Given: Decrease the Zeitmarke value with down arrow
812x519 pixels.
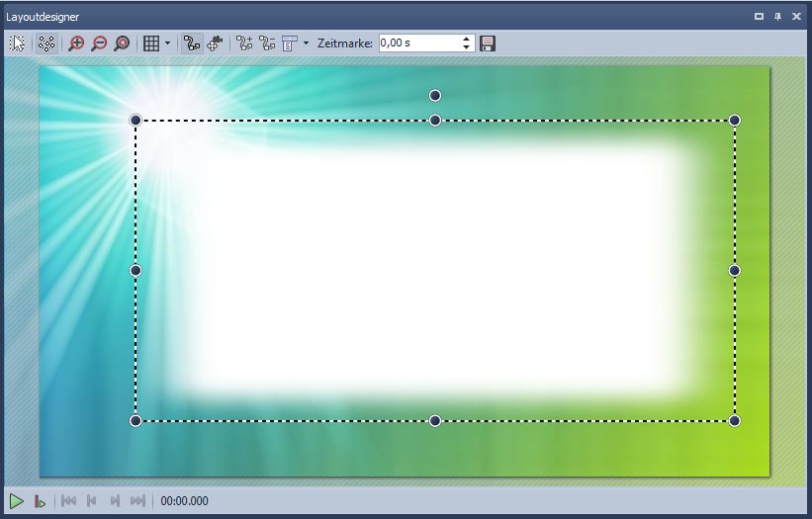Looking at the screenshot, I should point(467,47).
